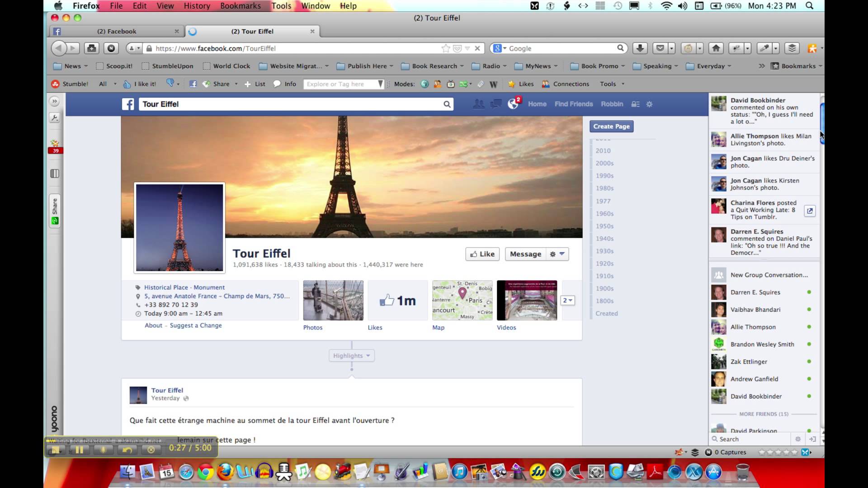Open Facebook messages icon

[x=496, y=104]
